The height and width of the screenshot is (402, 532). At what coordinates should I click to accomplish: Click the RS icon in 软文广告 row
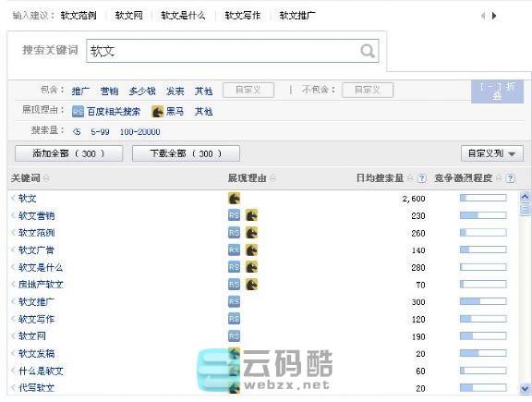click(x=234, y=250)
